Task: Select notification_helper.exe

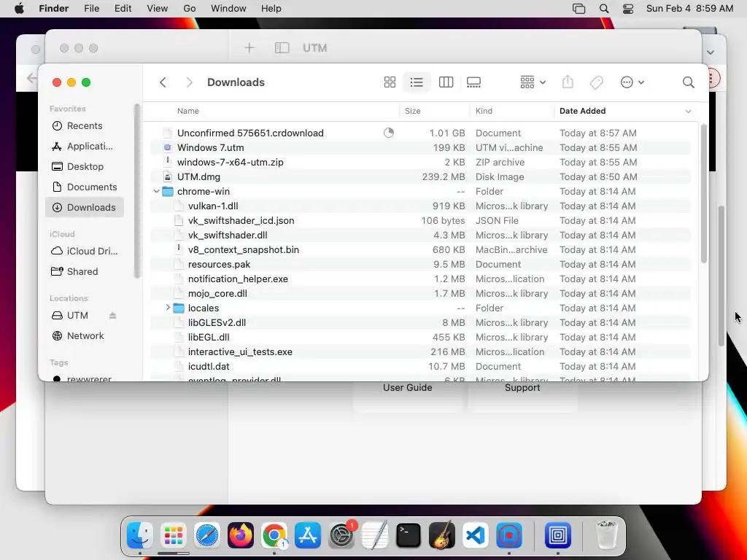Action: coord(421,279)
